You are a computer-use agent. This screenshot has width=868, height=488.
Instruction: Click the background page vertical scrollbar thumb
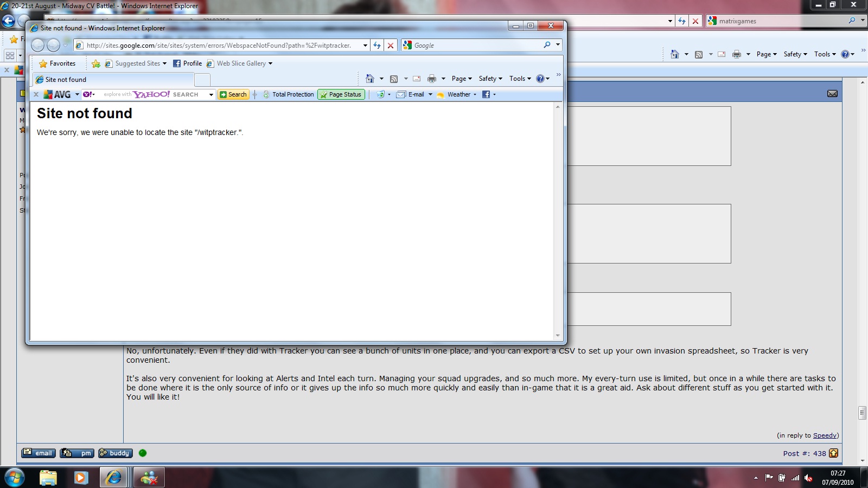click(x=862, y=413)
